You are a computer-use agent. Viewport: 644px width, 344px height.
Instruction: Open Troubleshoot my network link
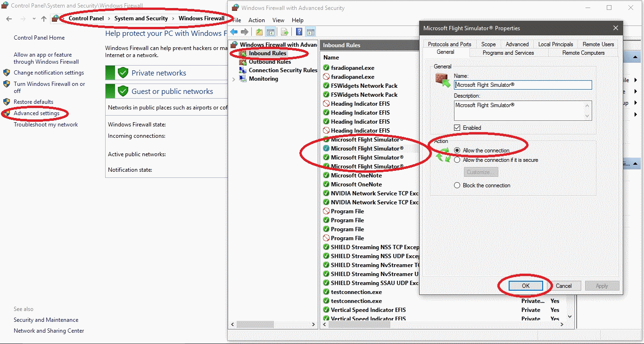pos(46,125)
